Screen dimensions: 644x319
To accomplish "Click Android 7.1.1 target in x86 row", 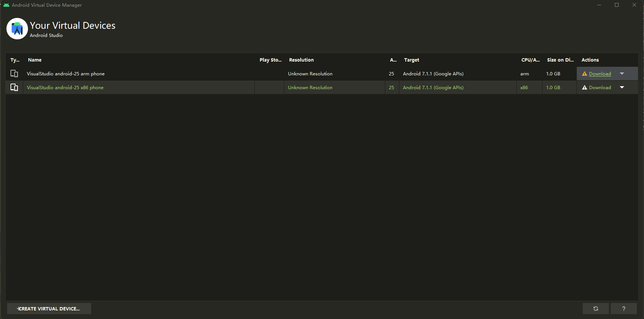I will 433,88.
